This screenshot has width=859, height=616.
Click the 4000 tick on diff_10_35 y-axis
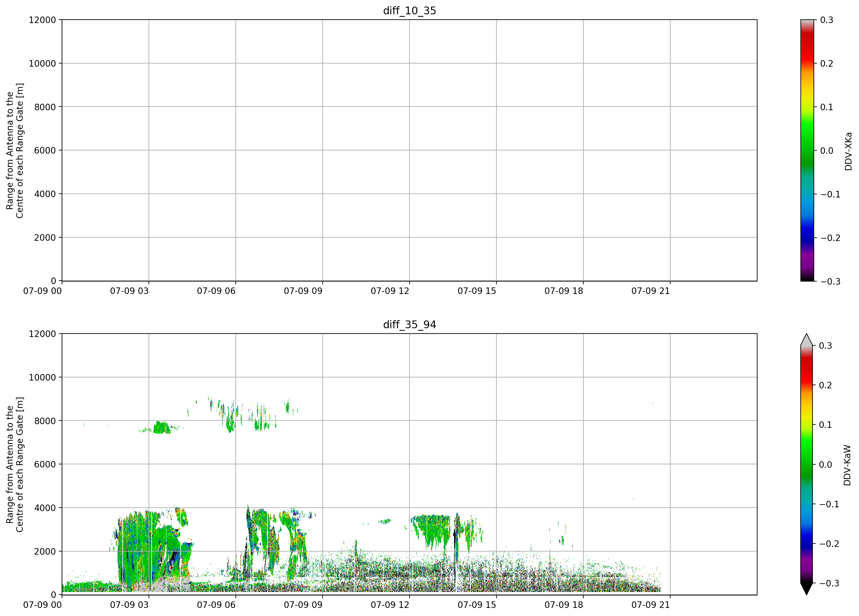pos(45,194)
